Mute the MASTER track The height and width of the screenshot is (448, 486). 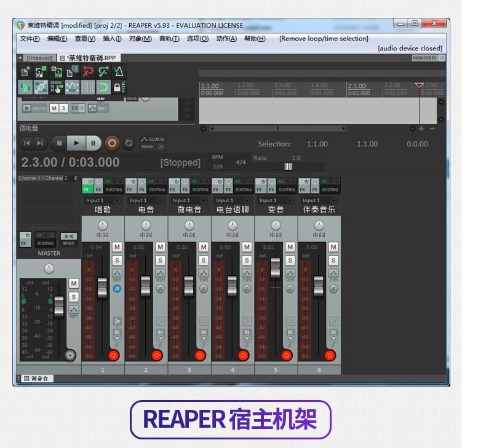click(x=73, y=283)
